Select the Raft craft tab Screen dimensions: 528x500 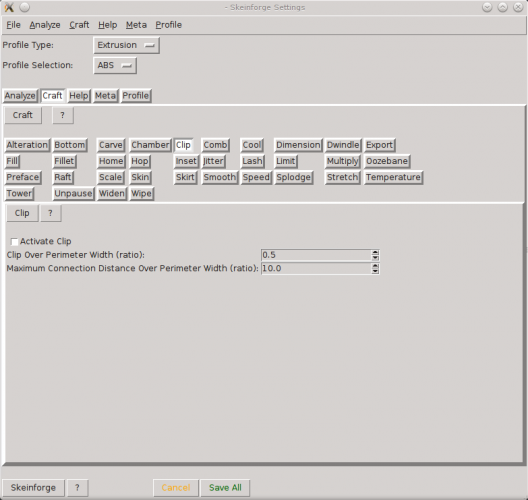tap(63, 177)
